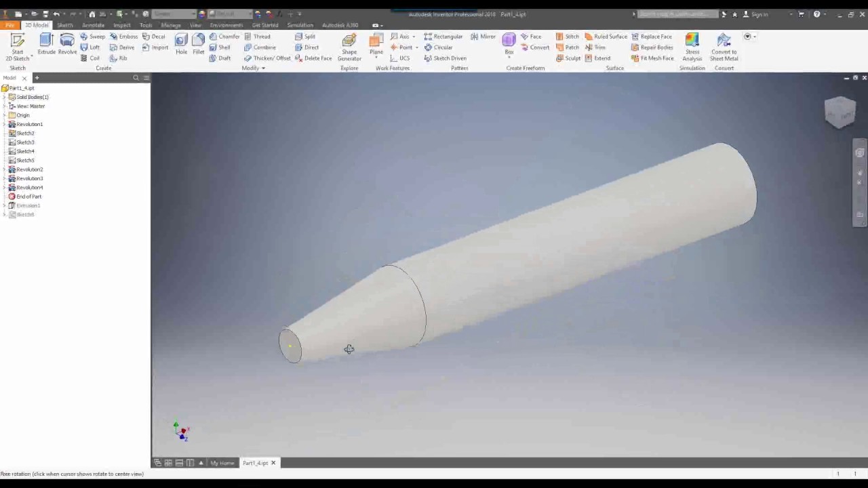Screen dimensions: 868x488
Task: Open the Fillet tool
Action: tap(198, 44)
